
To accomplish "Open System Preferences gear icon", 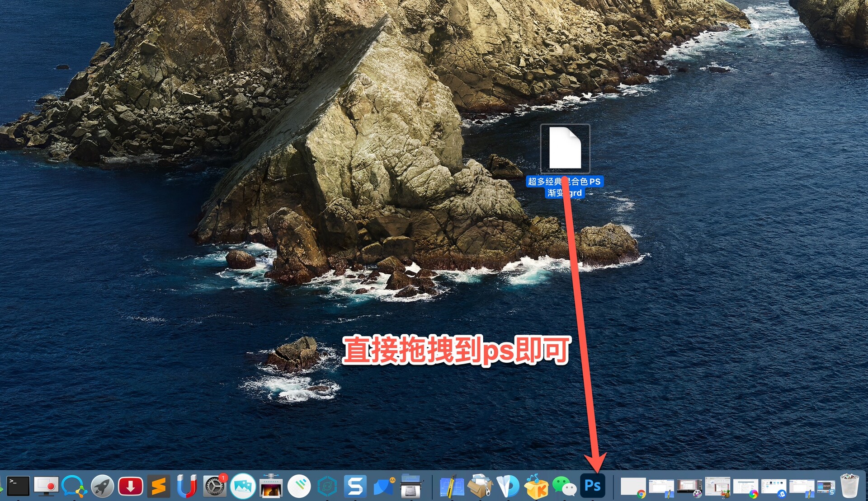I will tap(214, 487).
